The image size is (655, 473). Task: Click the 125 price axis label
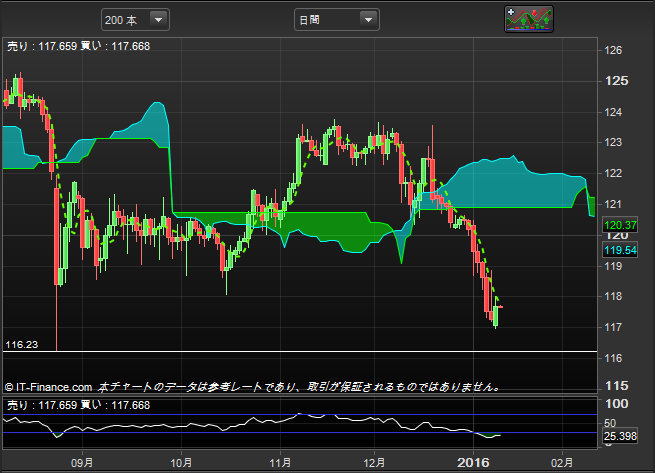pyautogui.click(x=617, y=81)
